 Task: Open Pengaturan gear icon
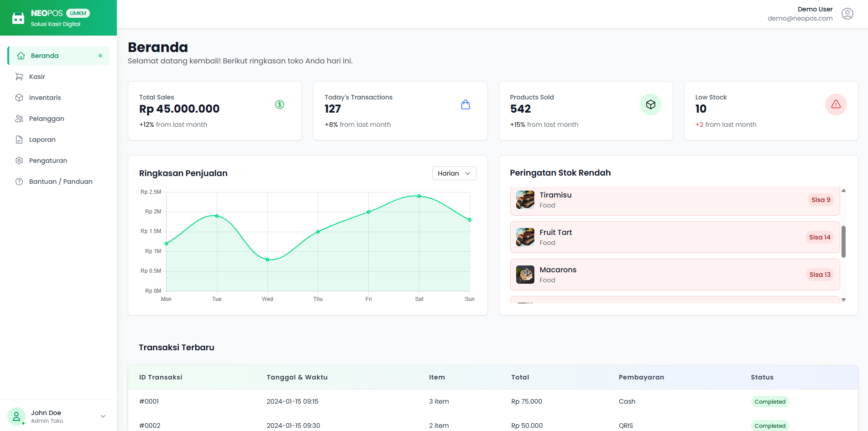[19, 161]
